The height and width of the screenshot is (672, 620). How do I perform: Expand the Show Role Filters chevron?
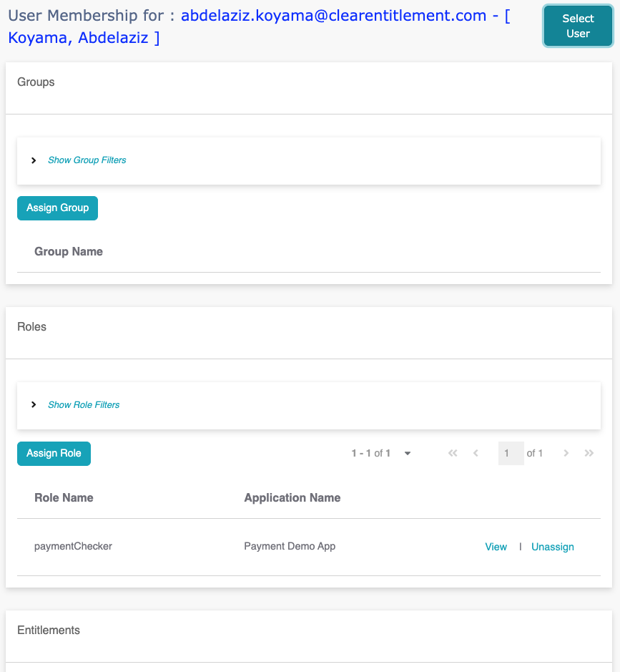[34, 404]
